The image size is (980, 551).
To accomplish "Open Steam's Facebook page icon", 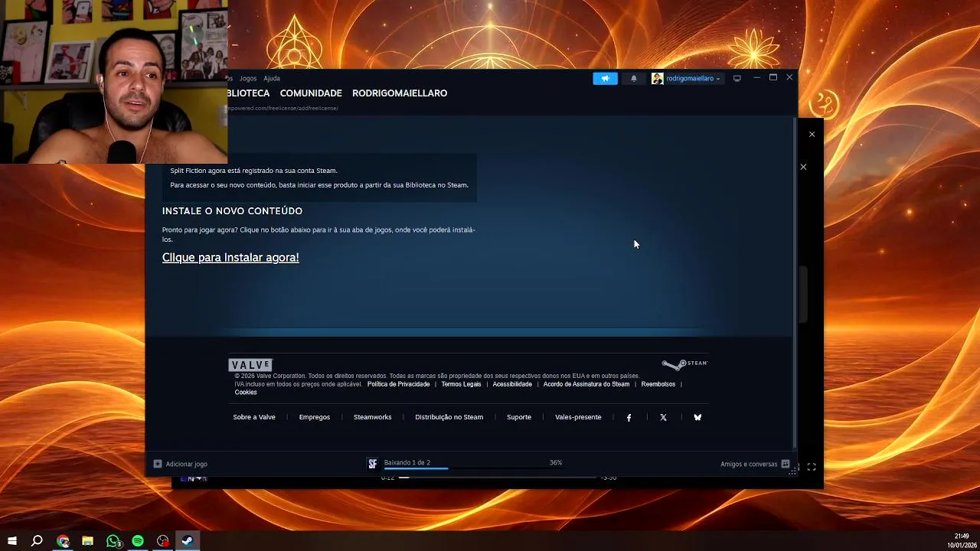I will pos(629,418).
